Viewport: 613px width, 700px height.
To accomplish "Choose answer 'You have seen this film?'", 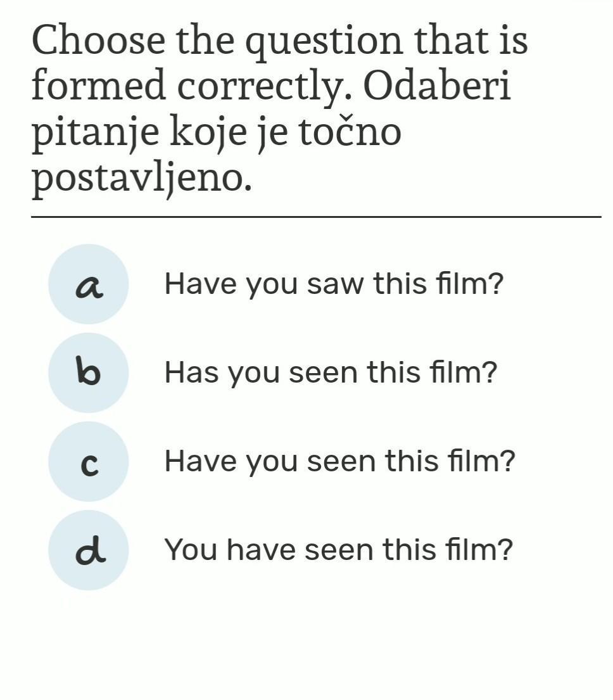I will click(x=339, y=550).
